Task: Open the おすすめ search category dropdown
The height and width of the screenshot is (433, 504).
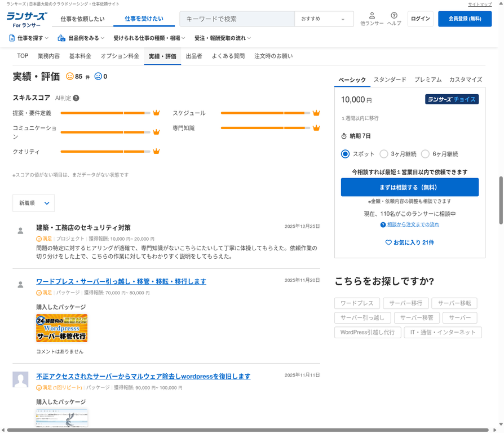Action: tap(324, 19)
